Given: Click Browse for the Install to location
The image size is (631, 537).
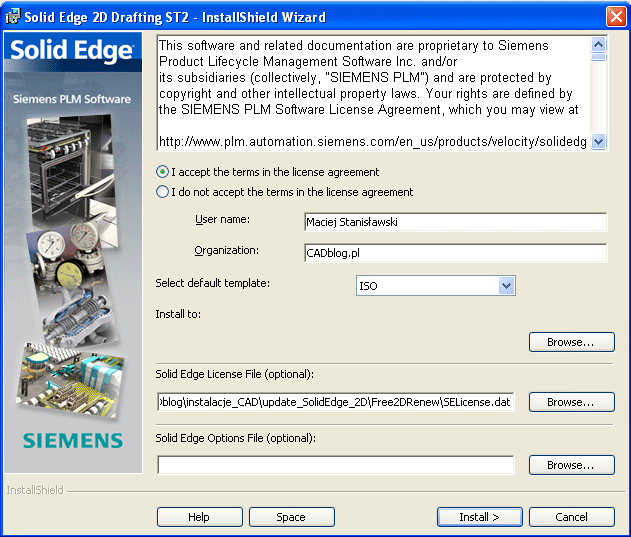Looking at the screenshot, I should pyautogui.click(x=571, y=342).
